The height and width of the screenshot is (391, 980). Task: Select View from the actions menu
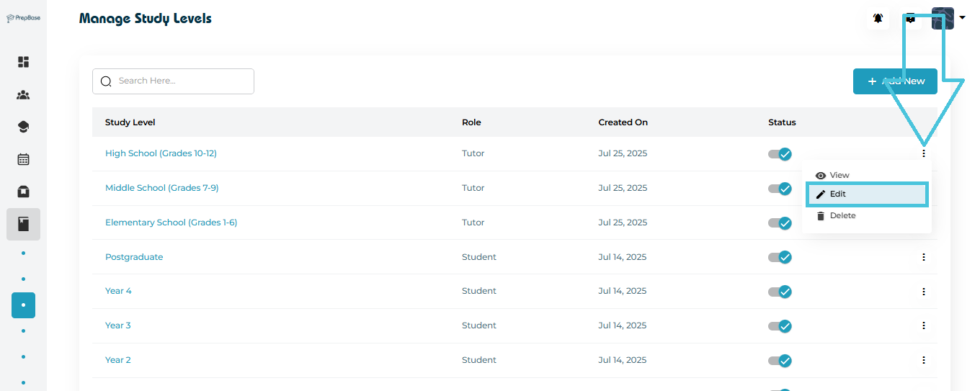click(x=839, y=176)
